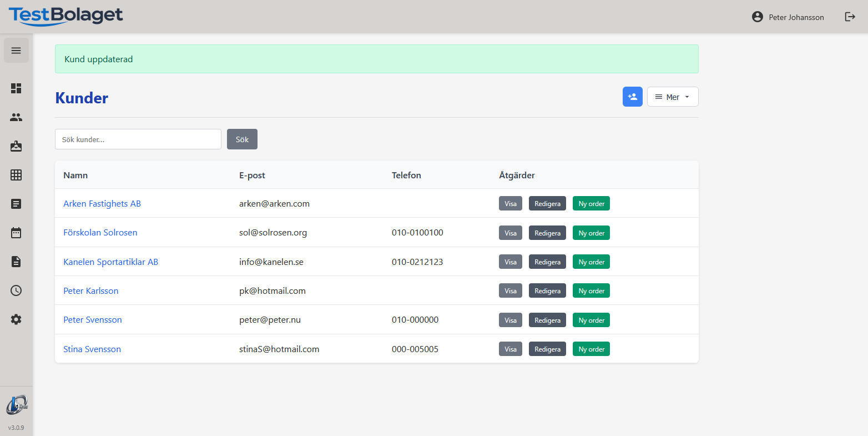Click Redigera for Peter Svensson

pos(547,320)
